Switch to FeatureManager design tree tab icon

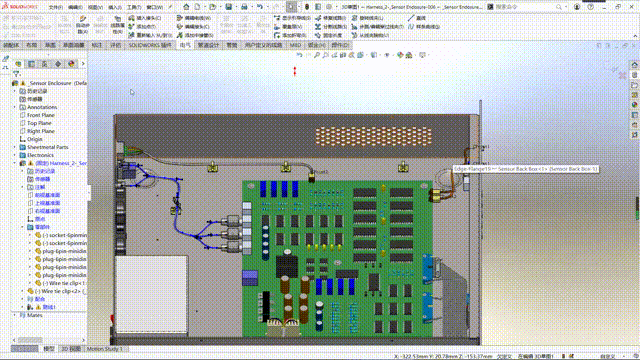(18, 64)
